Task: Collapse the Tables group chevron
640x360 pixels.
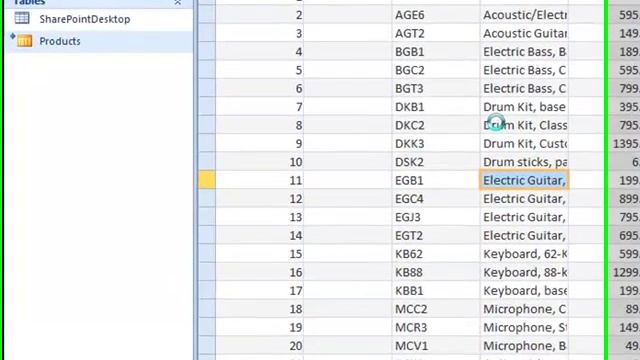Action: [178, 2]
